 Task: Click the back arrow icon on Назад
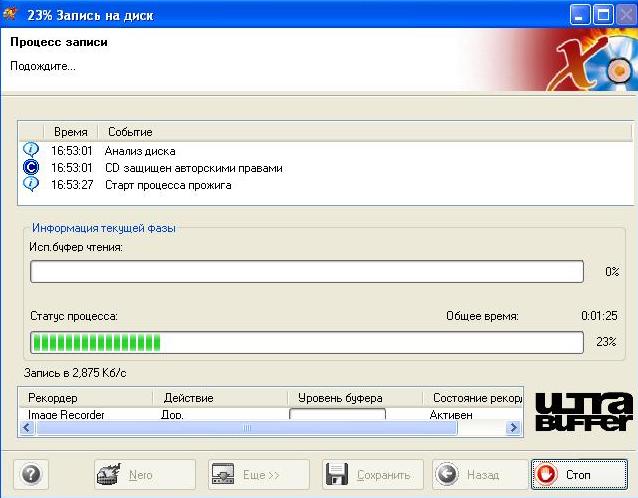[447, 474]
